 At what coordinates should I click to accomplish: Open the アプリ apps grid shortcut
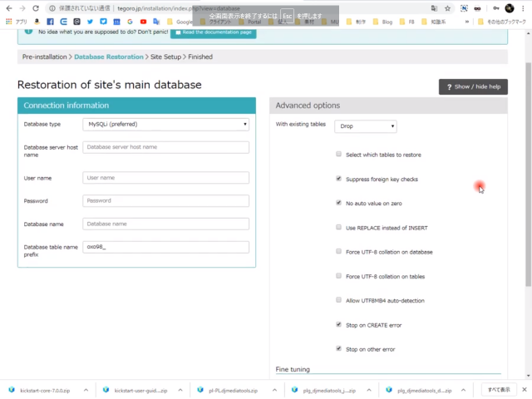16,22
